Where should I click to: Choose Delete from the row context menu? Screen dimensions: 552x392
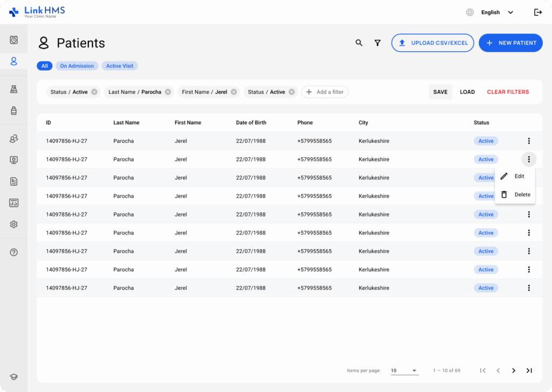pyautogui.click(x=515, y=194)
